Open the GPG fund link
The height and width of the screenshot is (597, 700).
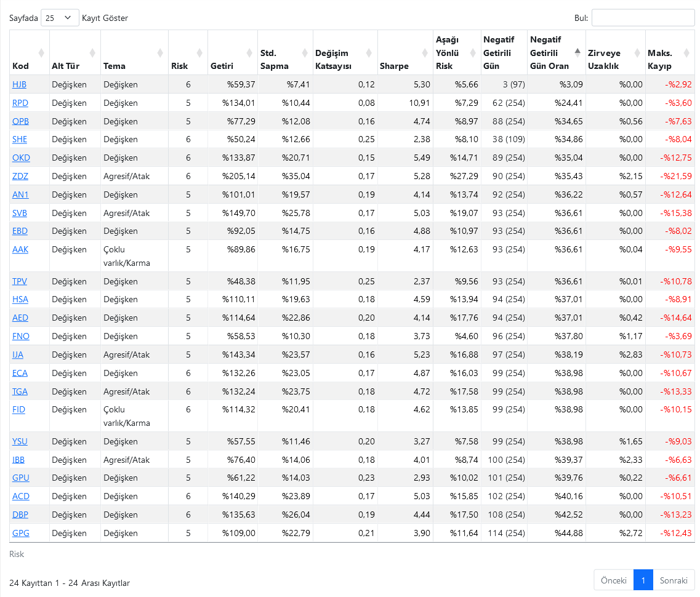(x=21, y=533)
